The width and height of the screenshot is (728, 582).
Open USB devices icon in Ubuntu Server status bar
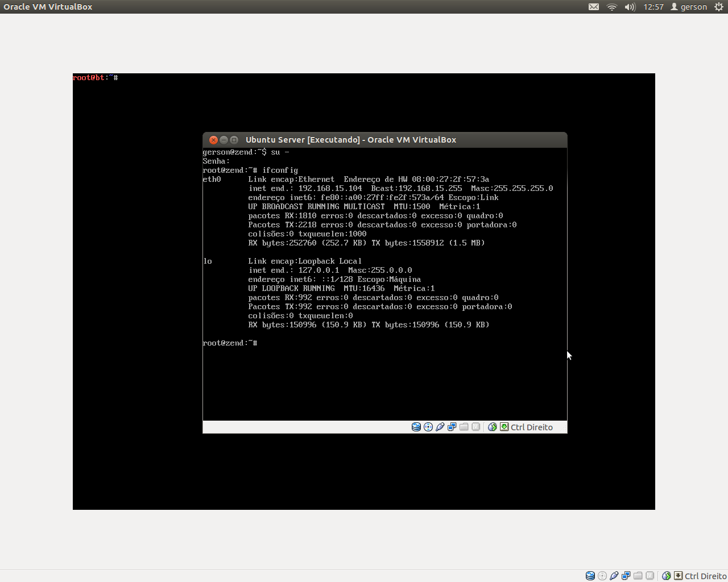click(440, 427)
